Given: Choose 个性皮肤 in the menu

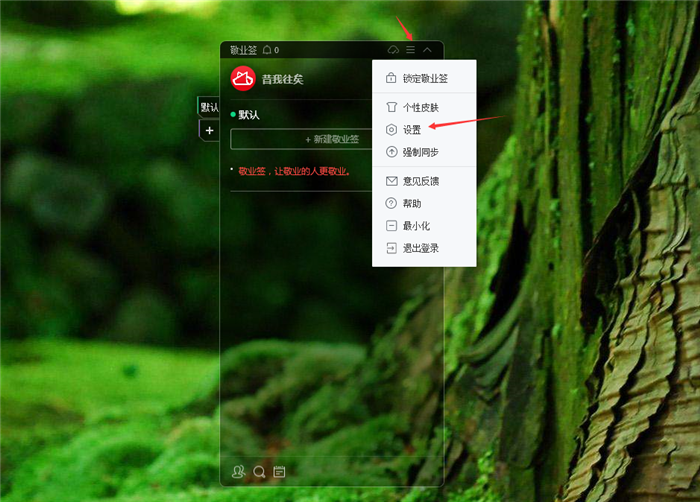Looking at the screenshot, I should tap(420, 107).
